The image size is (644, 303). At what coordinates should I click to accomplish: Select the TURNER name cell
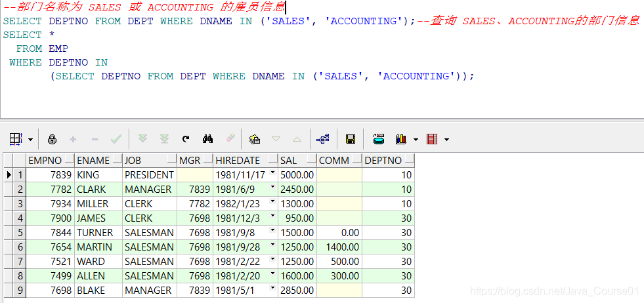coord(98,233)
